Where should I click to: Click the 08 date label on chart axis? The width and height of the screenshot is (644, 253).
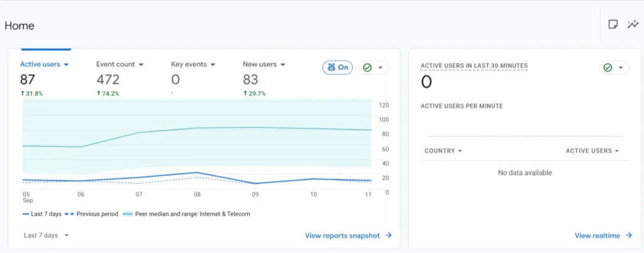(x=197, y=195)
